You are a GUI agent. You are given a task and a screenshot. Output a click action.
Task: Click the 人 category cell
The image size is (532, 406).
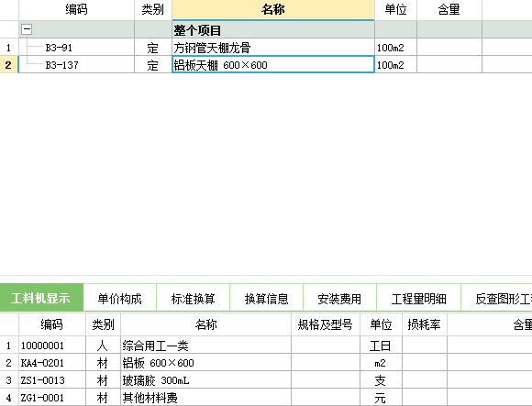(x=103, y=346)
